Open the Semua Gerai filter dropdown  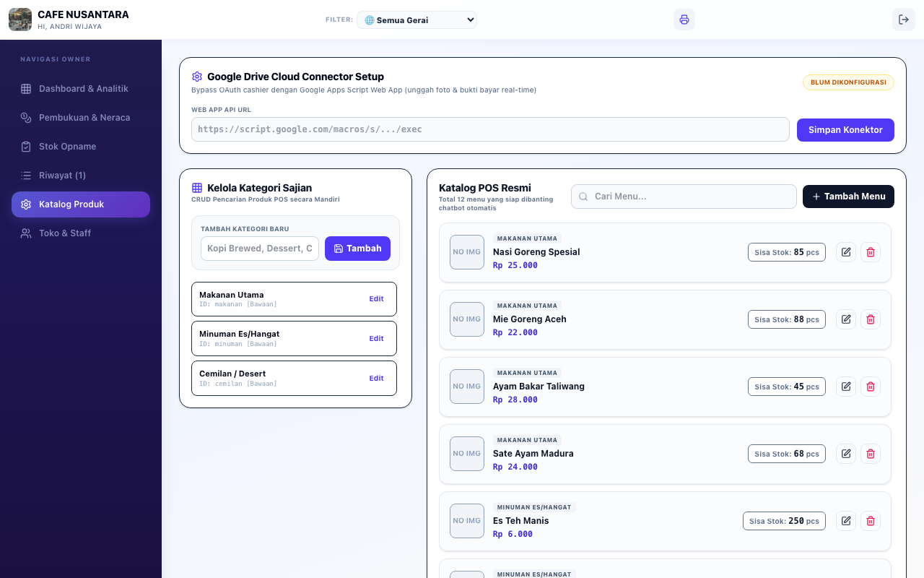pos(417,20)
